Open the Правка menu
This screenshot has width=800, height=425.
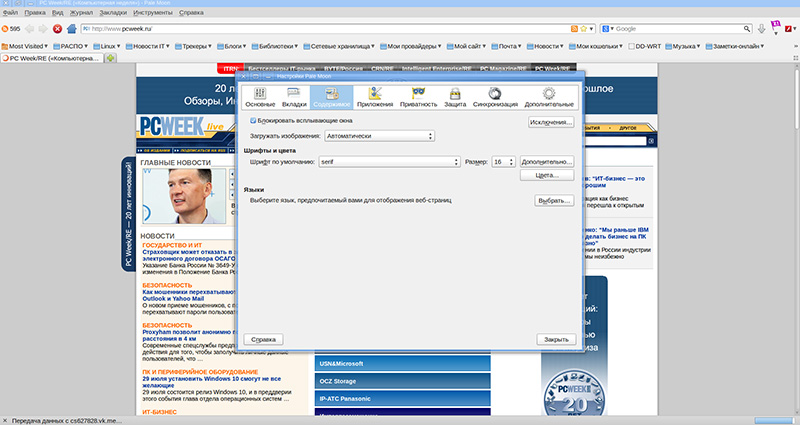[x=35, y=13]
